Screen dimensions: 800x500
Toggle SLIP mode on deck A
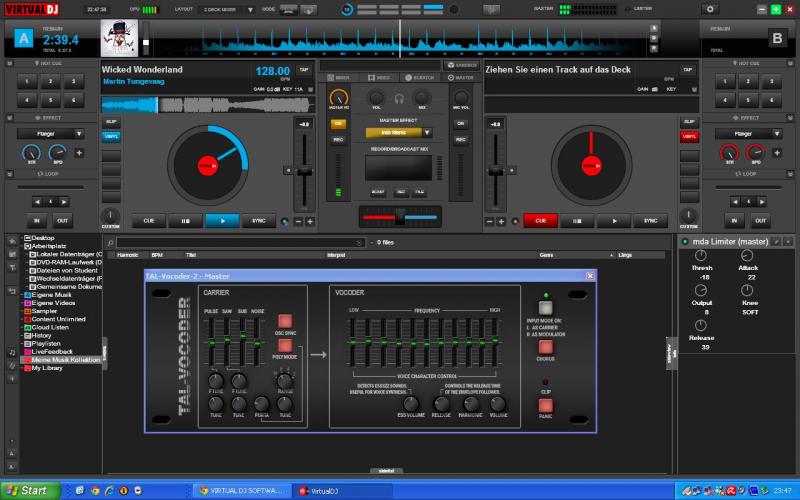coord(111,122)
